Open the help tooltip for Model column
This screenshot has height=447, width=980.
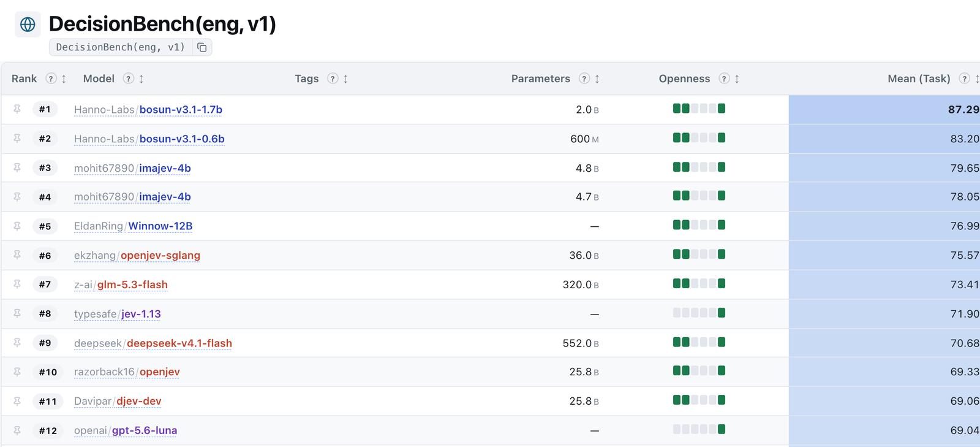129,78
